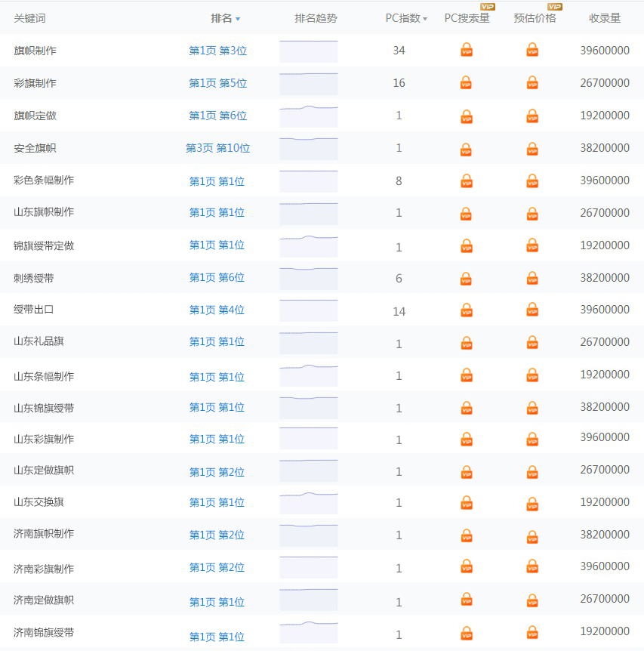Screen dimensions: 644x651
Task: Click the 预估价格 lock for 山东交换旗
Action: click(532, 501)
